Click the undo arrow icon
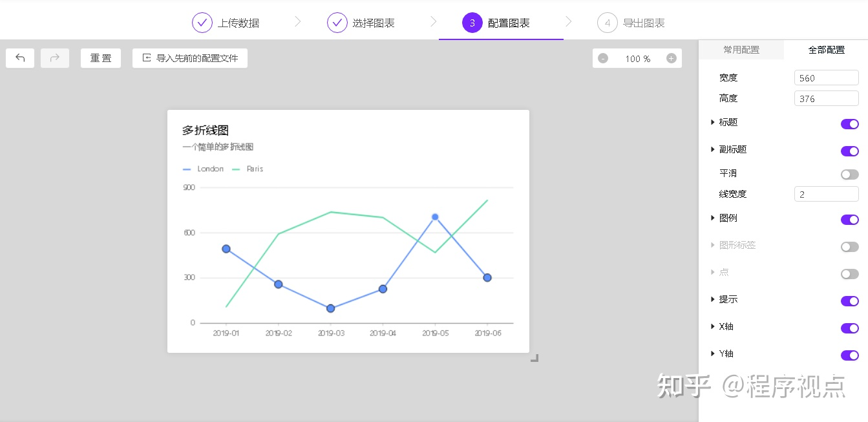 coord(20,58)
